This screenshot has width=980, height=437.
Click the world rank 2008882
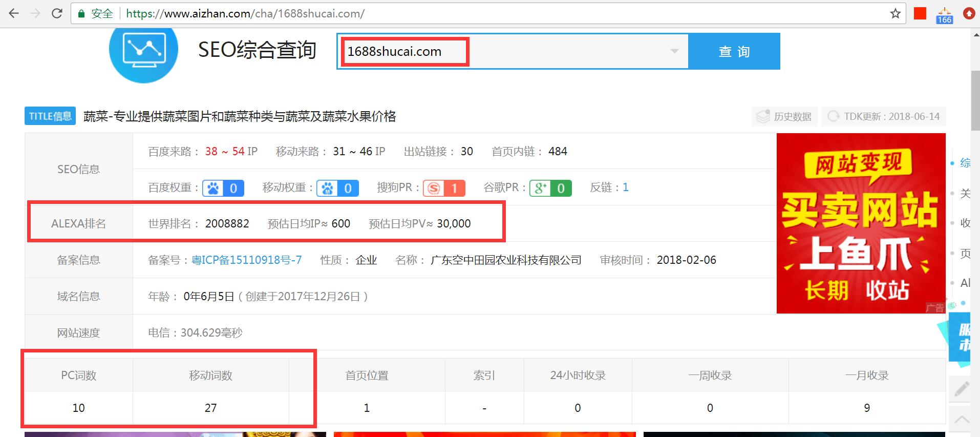click(227, 223)
